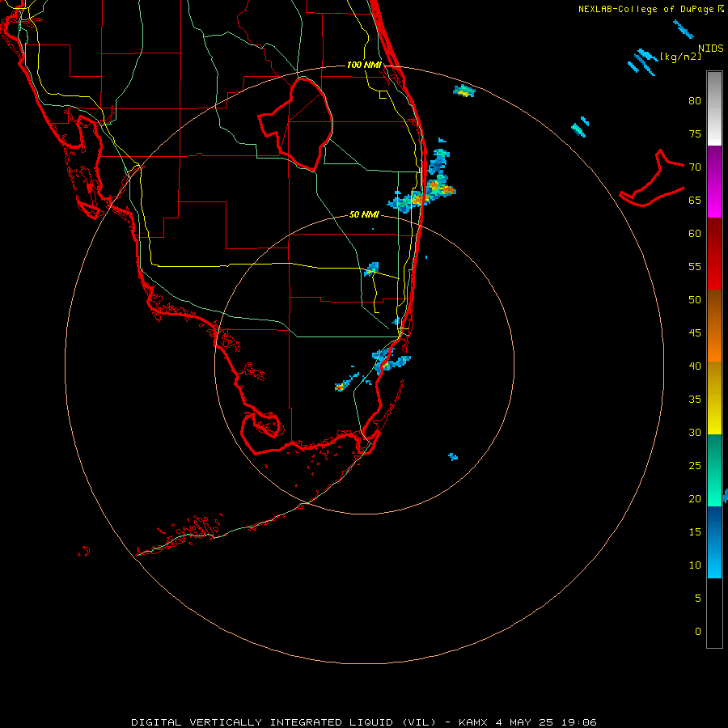Click the "100 NMI" range ring label
This screenshot has height=728, width=728.
365,65
